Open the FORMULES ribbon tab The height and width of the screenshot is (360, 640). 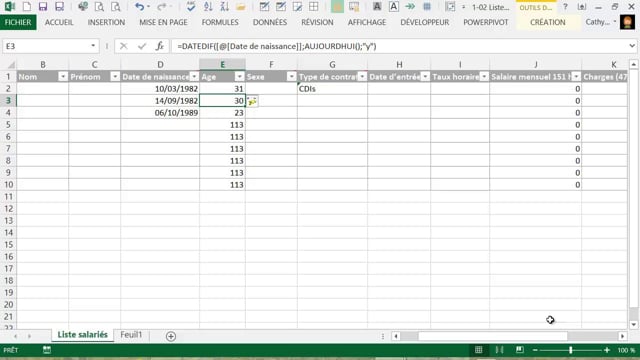tap(220, 22)
